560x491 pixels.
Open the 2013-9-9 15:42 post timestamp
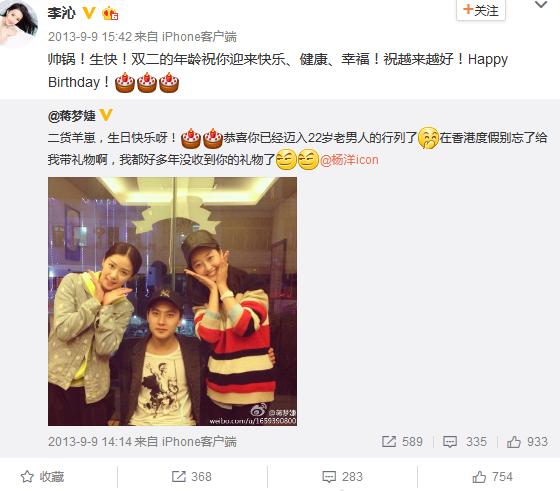pos(90,36)
